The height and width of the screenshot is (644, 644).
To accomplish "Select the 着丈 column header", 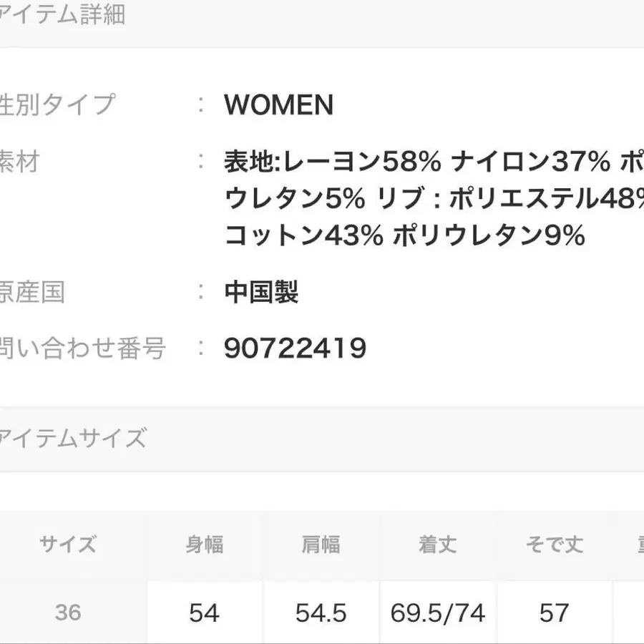I will pos(437,545).
